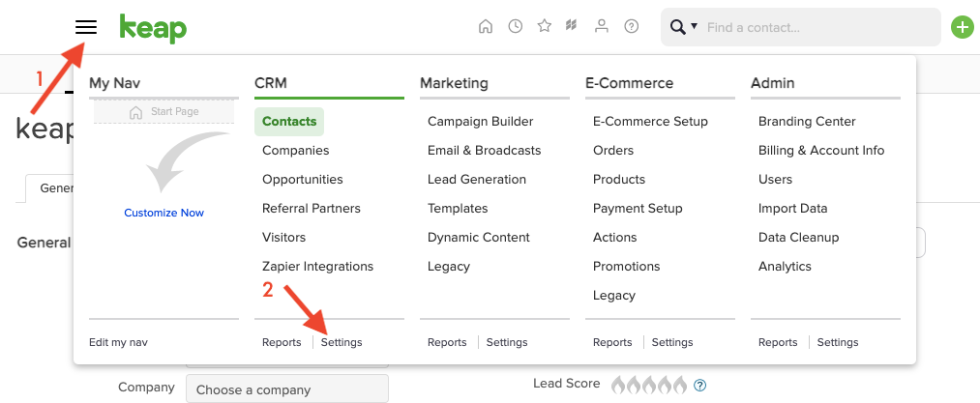
Task: Open the Choose a company dropdown
Action: pyautogui.click(x=287, y=389)
